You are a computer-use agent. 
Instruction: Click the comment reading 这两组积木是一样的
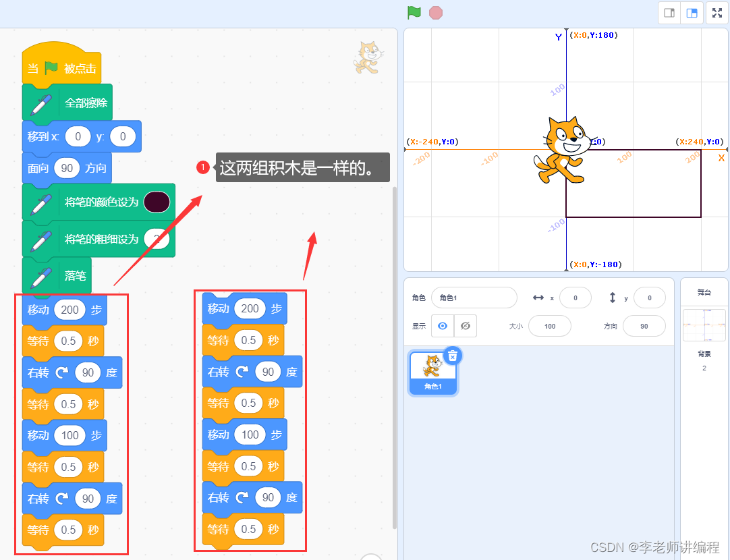tap(302, 167)
